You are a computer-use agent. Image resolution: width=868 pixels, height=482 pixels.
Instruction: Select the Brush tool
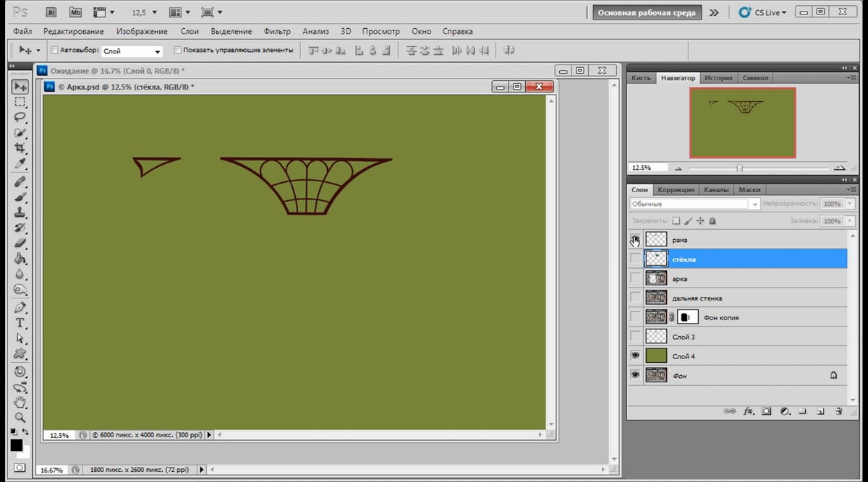(x=20, y=197)
